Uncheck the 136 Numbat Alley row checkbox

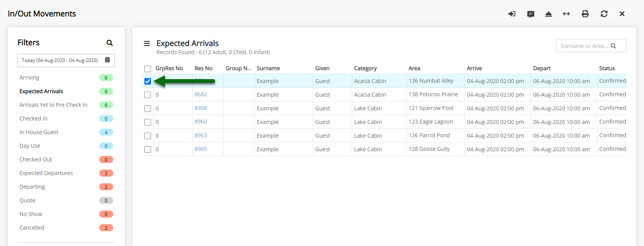[x=147, y=81]
